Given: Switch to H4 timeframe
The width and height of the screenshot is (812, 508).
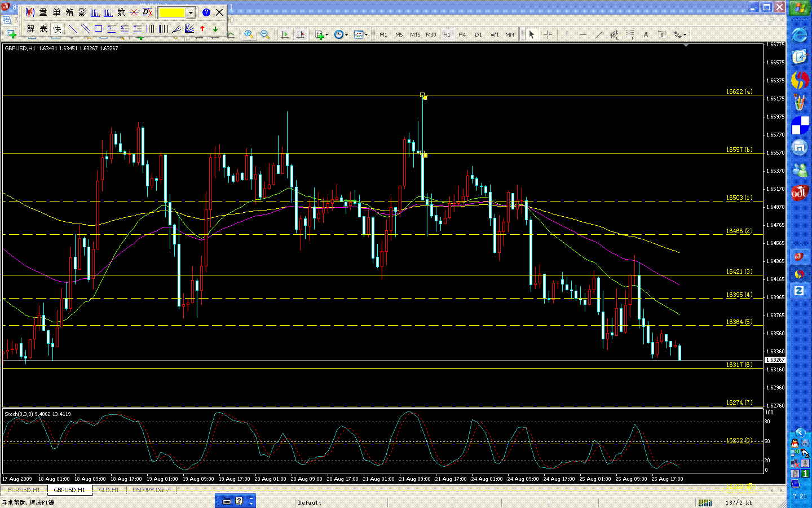Looking at the screenshot, I should 462,34.
